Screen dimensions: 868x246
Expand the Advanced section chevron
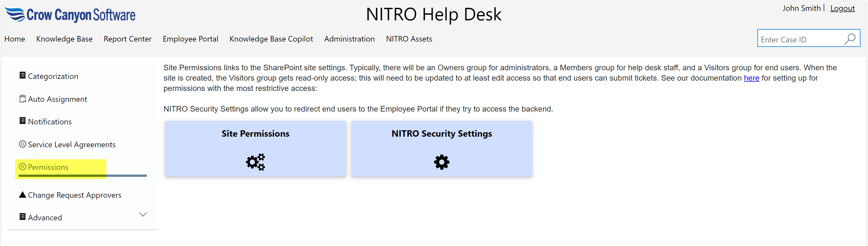[x=143, y=214]
